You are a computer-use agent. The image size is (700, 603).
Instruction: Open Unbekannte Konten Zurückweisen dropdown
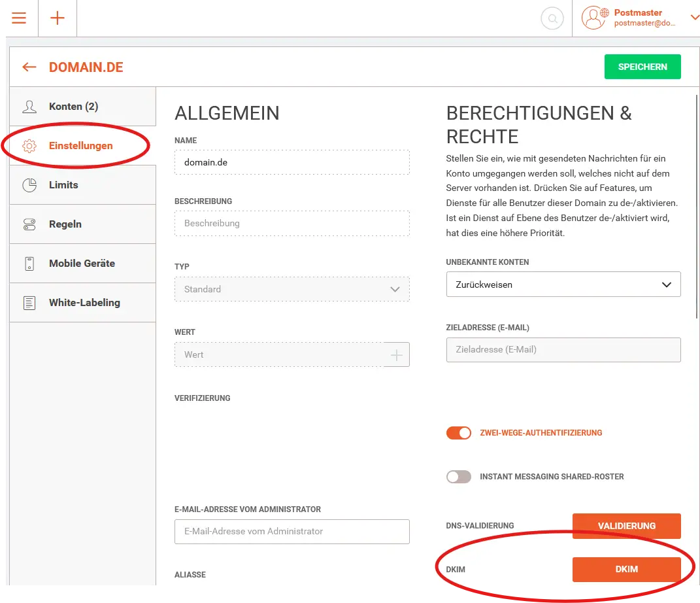pyautogui.click(x=563, y=284)
